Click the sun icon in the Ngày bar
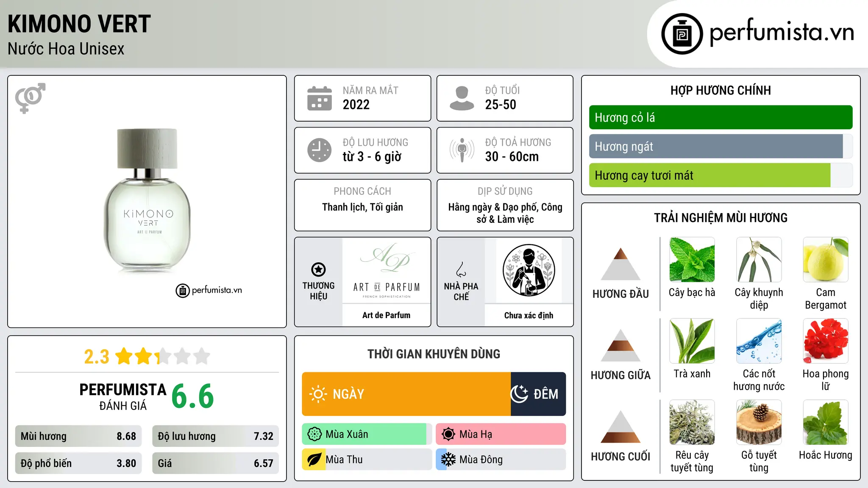Viewport: 868px width, 488px height. click(318, 394)
